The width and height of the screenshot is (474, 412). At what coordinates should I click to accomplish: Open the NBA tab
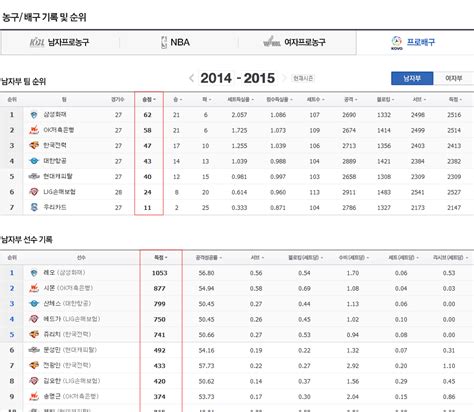point(179,42)
